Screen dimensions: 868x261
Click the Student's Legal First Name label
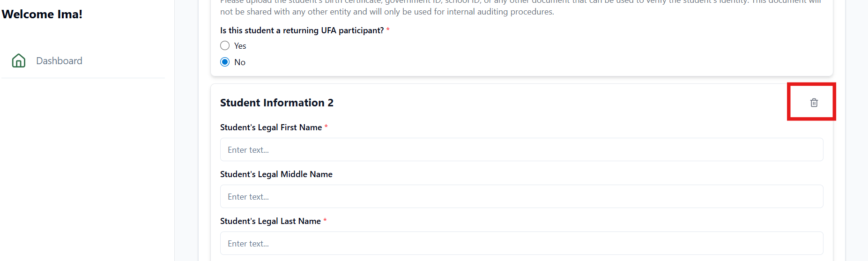[271, 127]
